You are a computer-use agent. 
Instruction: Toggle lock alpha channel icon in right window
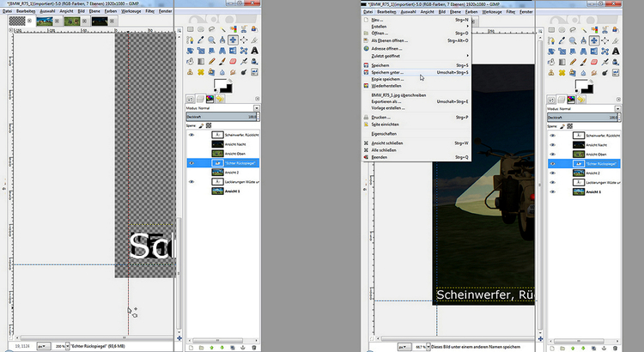569,126
